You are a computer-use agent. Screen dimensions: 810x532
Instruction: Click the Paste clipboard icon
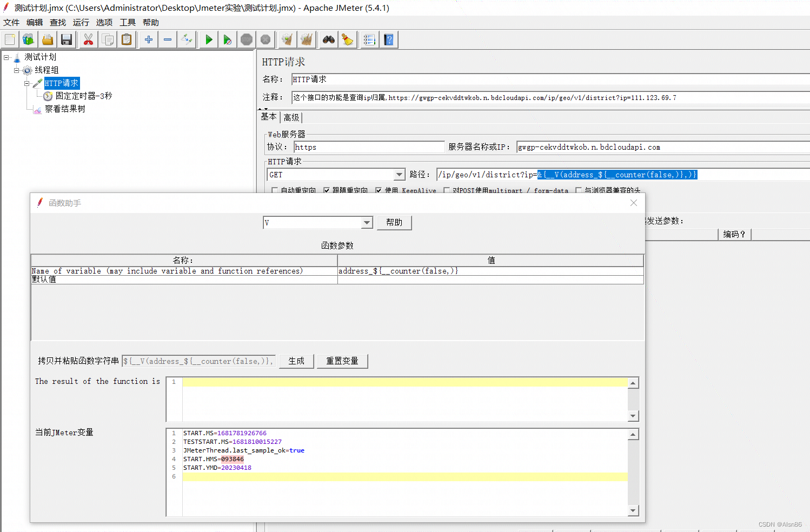(x=127, y=39)
